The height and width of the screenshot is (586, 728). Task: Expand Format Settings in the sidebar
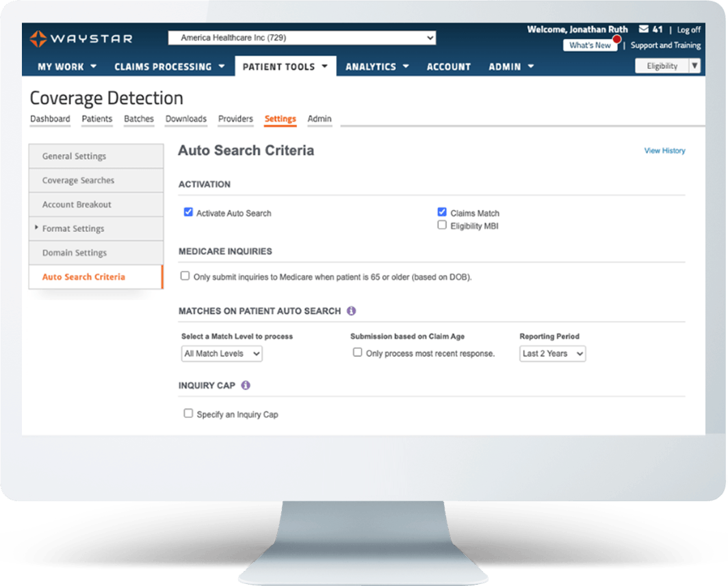tap(72, 228)
